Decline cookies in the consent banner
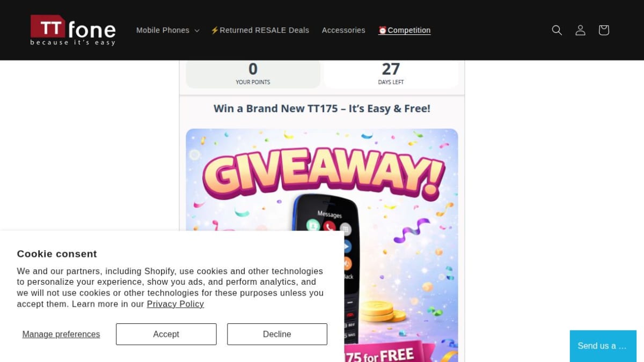 tap(277, 334)
